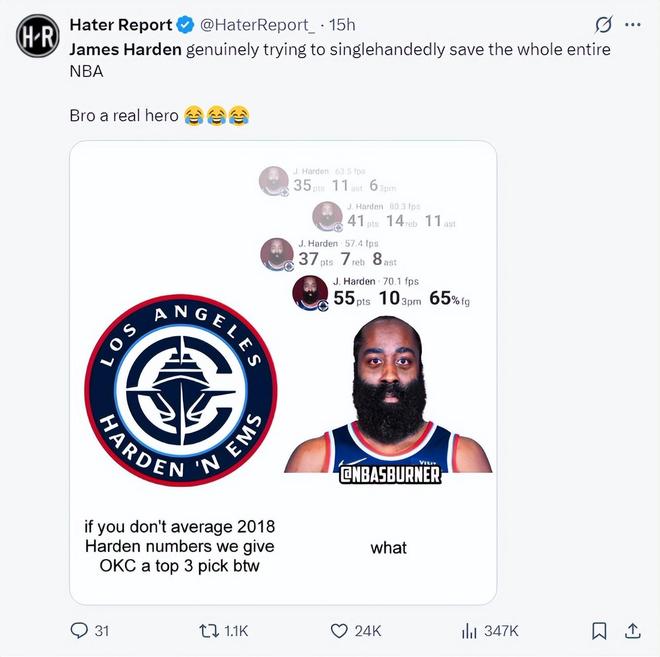This screenshot has width=660, height=657.
Task: Open the three-dot more options menu
Action: click(x=633, y=25)
